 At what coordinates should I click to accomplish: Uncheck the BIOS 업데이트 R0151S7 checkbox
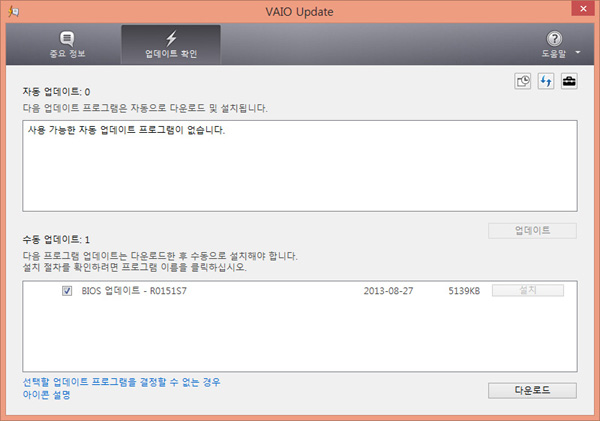[67, 291]
